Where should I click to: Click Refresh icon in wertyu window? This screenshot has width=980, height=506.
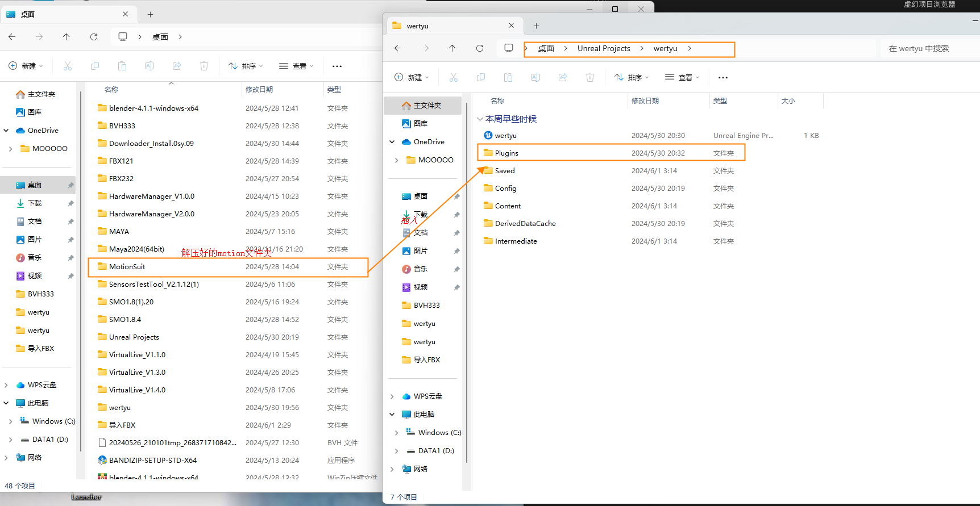click(479, 48)
